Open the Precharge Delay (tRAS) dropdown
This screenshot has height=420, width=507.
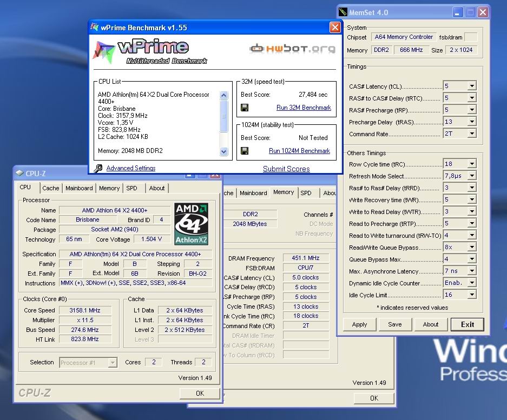tap(472, 122)
